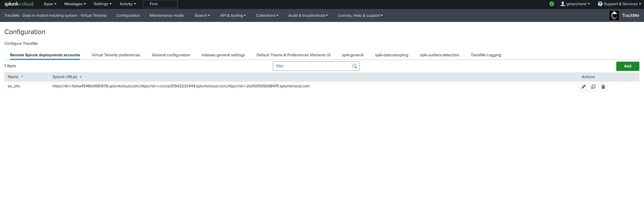Open the Collections dropdown

pyautogui.click(x=267, y=15)
